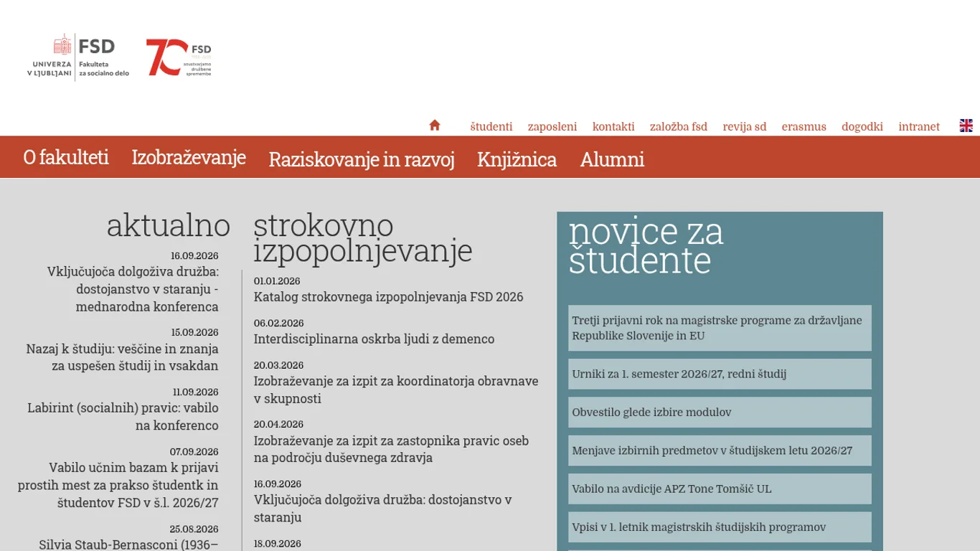
Task: Go to the erasmus page
Action: click(x=804, y=127)
